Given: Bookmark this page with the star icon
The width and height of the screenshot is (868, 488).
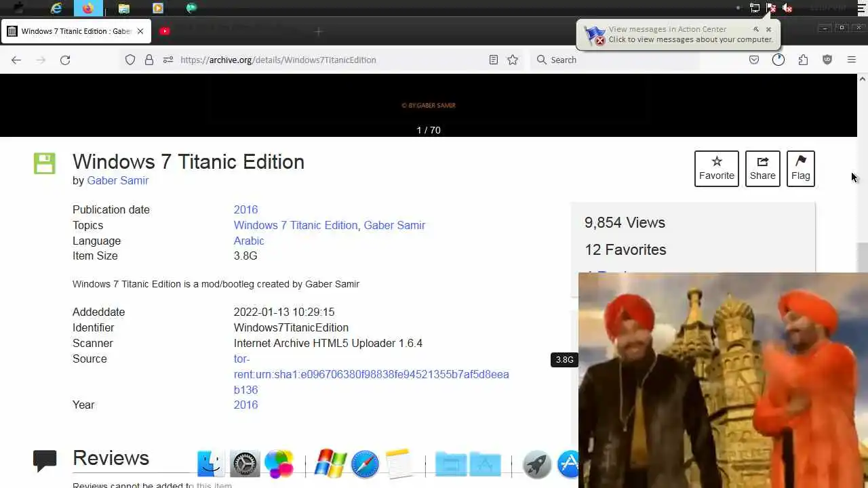Looking at the screenshot, I should tap(513, 60).
